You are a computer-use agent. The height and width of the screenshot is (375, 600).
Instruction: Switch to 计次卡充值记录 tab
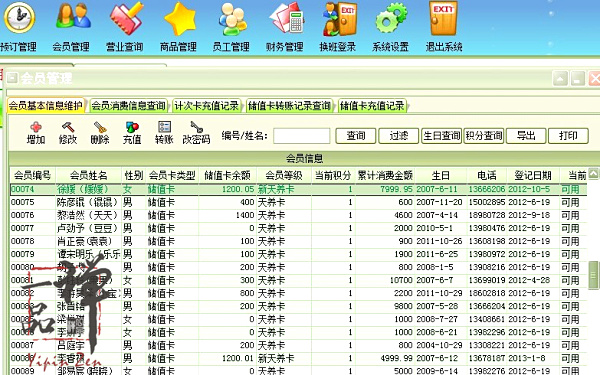coord(207,106)
